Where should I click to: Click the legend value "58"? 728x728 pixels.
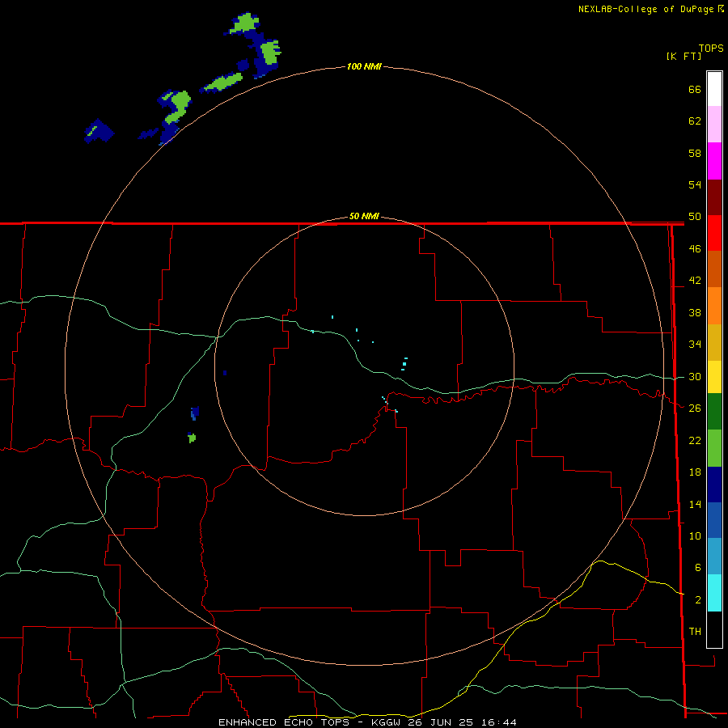(x=695, y=153)
